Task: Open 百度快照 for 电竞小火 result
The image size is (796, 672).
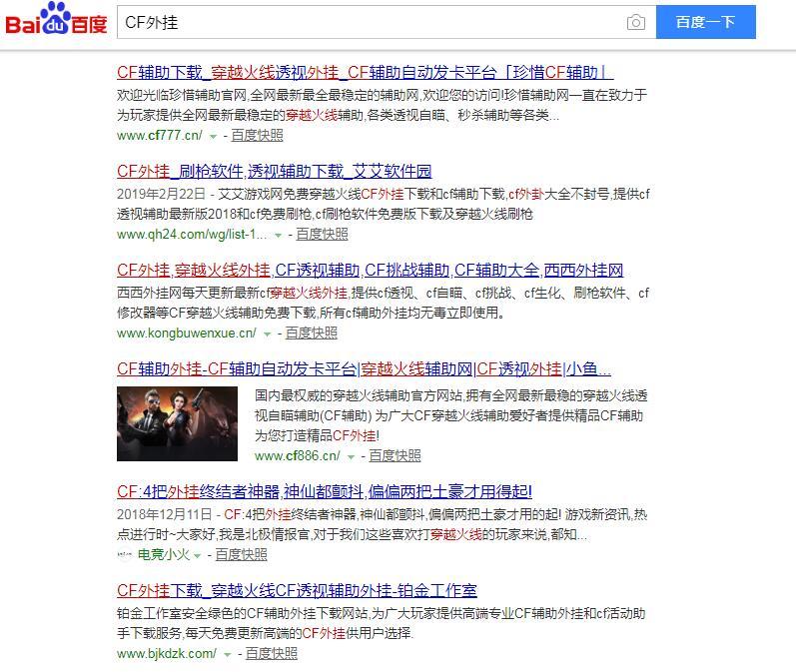Action: click(241, 555)
